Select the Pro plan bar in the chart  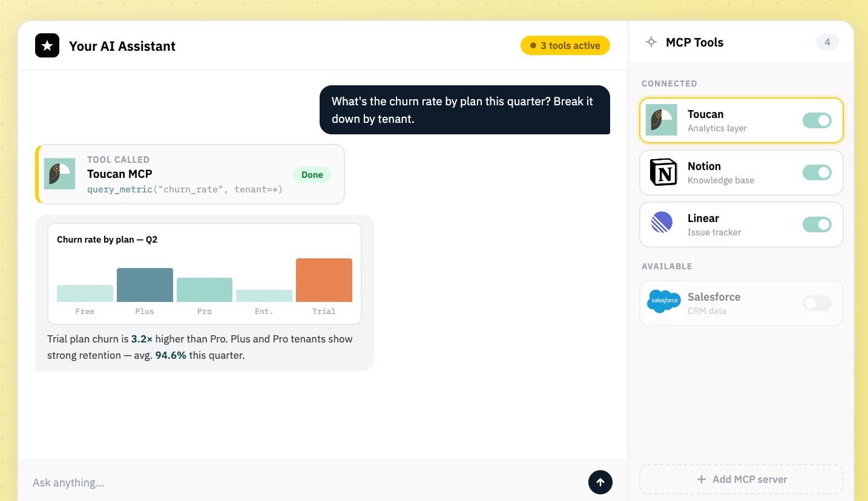tap(205, 290)
